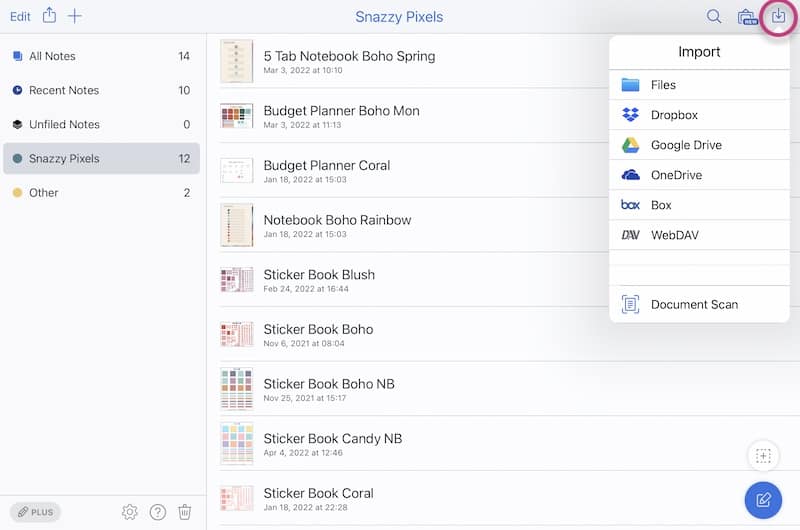The height and width of the screenshot is (530, 800).
Task: Select Document Scan option
Action: pyautogui.click(x=694, y=304)
